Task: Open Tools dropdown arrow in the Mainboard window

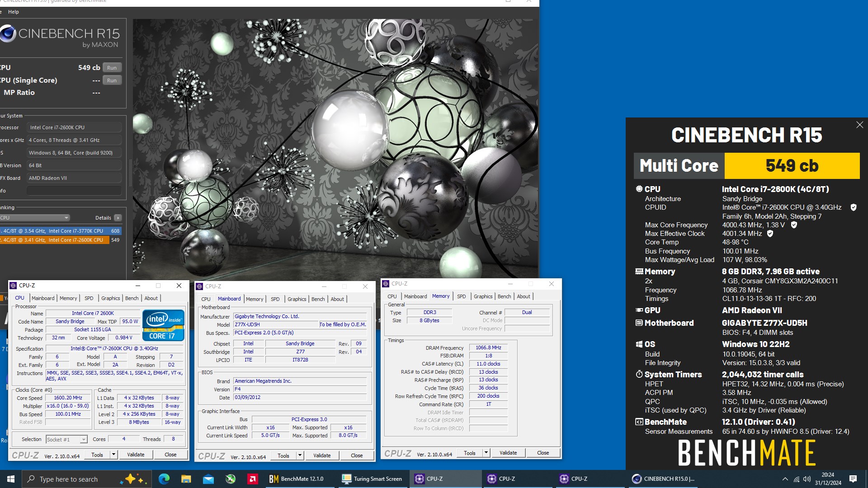Action: [x=300, y=455]
